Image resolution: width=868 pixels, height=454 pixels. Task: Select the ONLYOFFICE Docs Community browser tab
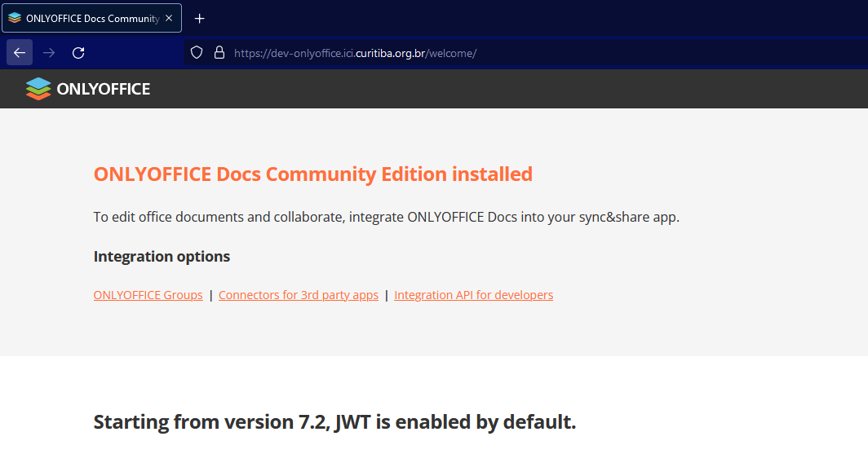(92, 18)
